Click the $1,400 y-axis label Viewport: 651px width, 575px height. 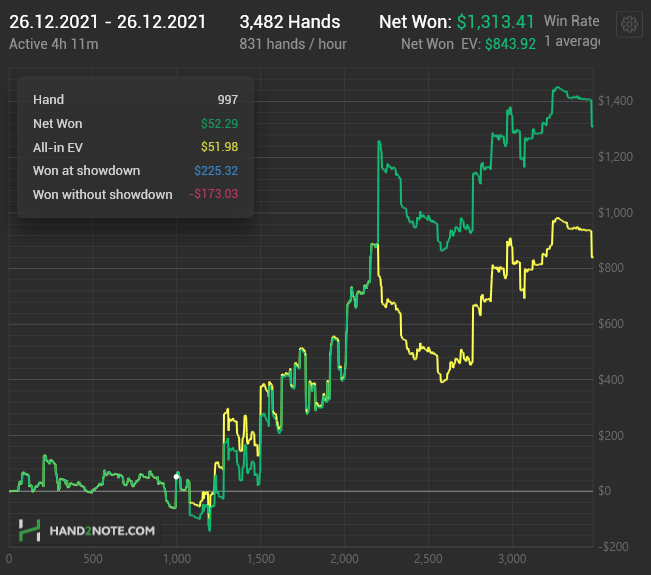615,101
